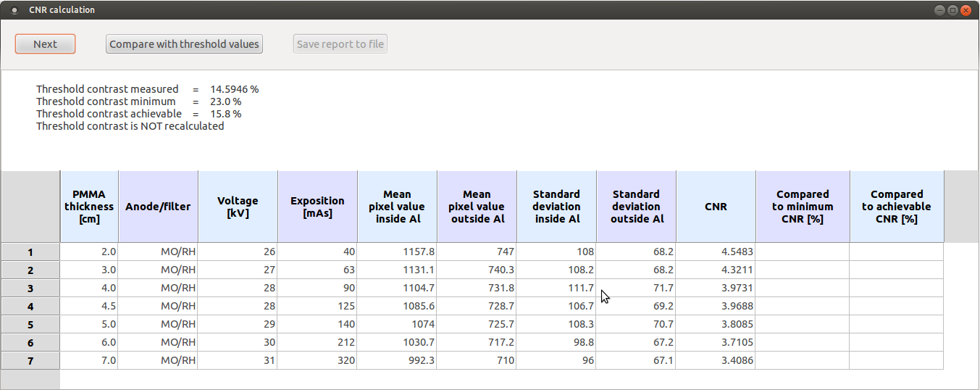The height and width of the screenshot is (390, 980).
Task: Click the voltage cell showing 29
Action: point(238,324)
